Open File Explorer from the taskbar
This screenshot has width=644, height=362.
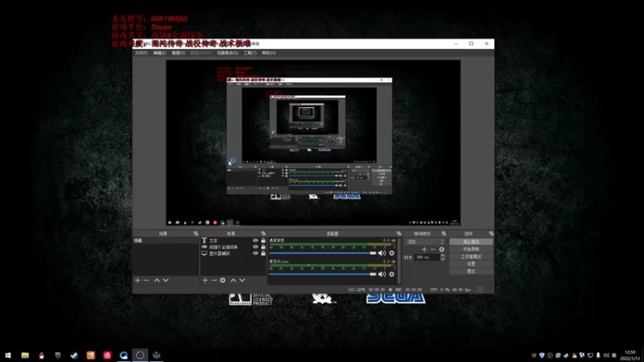25,356
